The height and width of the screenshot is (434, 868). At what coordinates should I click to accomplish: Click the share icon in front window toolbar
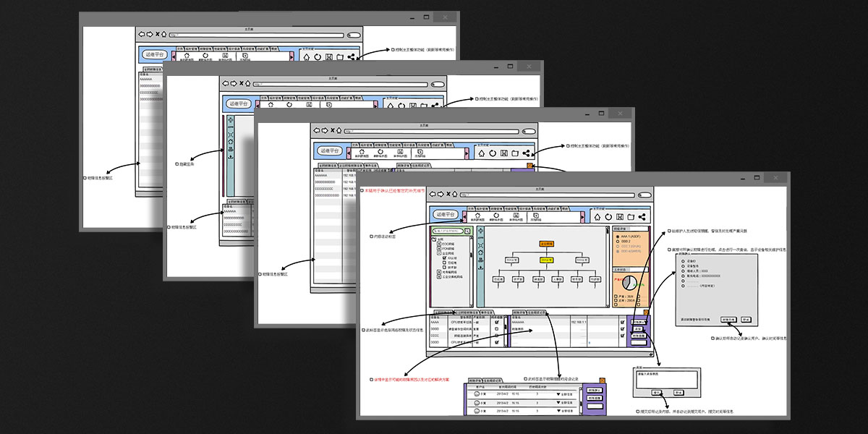click(x=642, y=216)
